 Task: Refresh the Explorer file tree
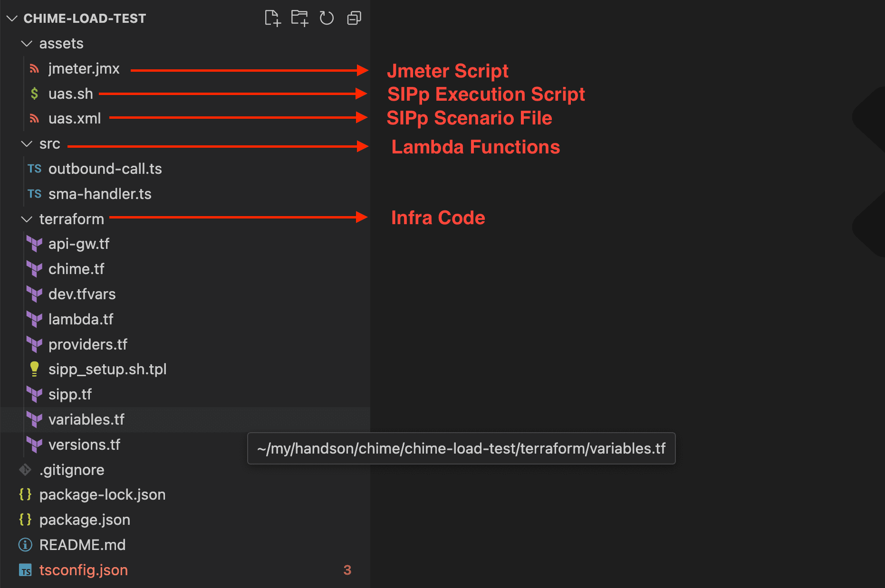pyautogui.click(x=327, y=19)
